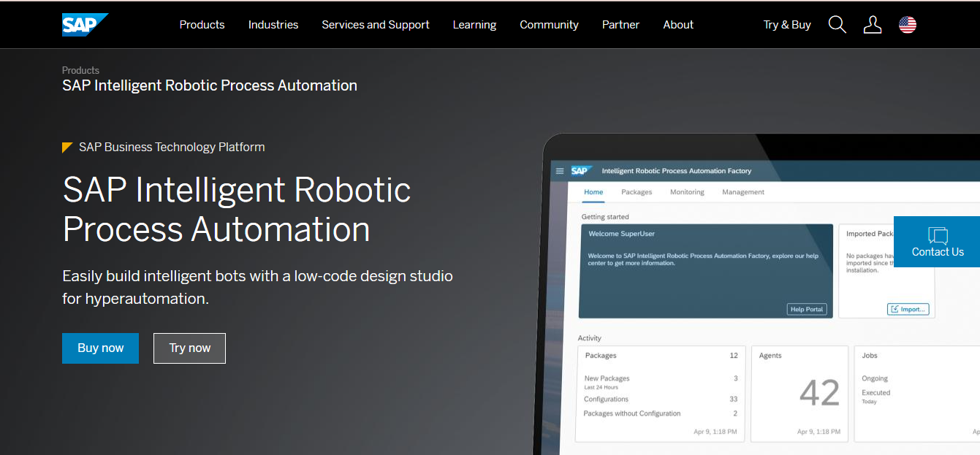Click the Packages activity card header
This screenshot has height=455, width=980.
coord(661,356)
